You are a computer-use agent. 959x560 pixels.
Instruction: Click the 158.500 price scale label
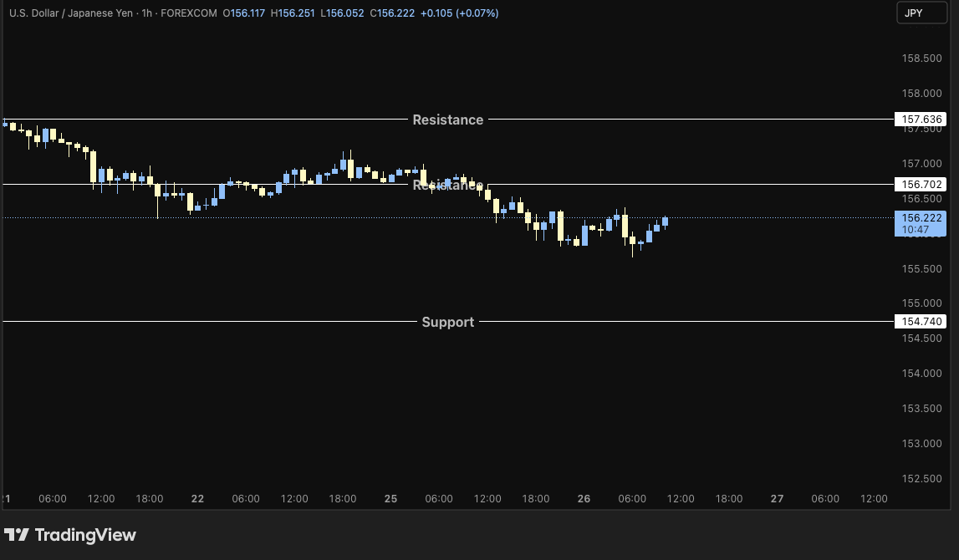tap(922, 59)
